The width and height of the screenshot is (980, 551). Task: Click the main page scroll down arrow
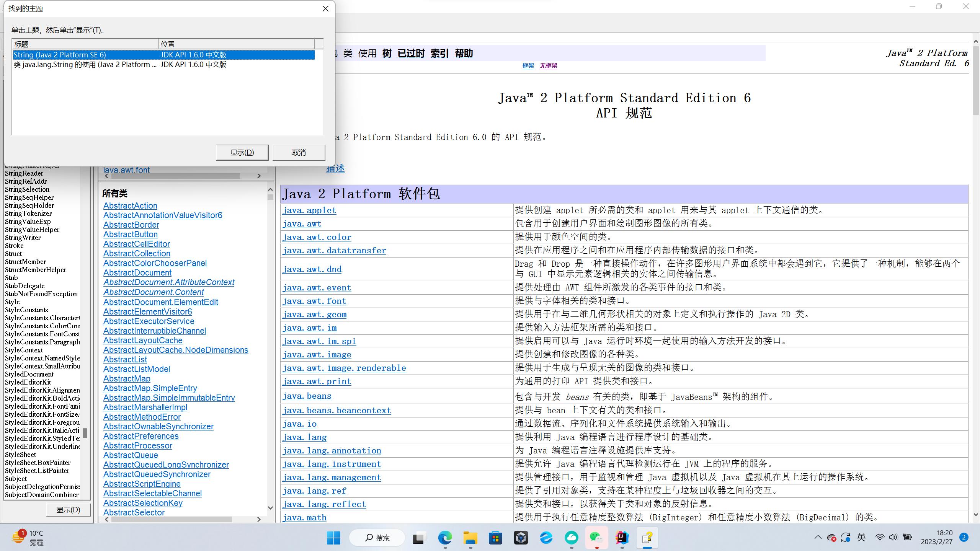pos(976,515)
